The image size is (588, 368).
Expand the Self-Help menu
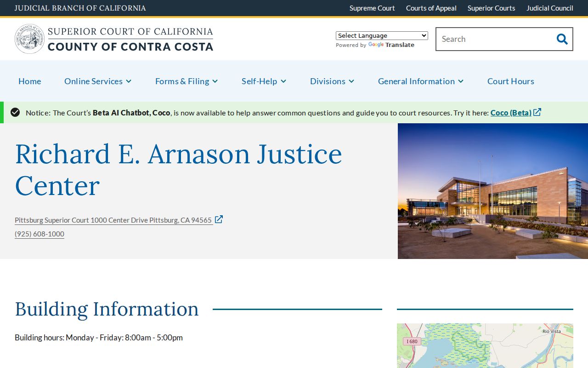pos(264,81)
